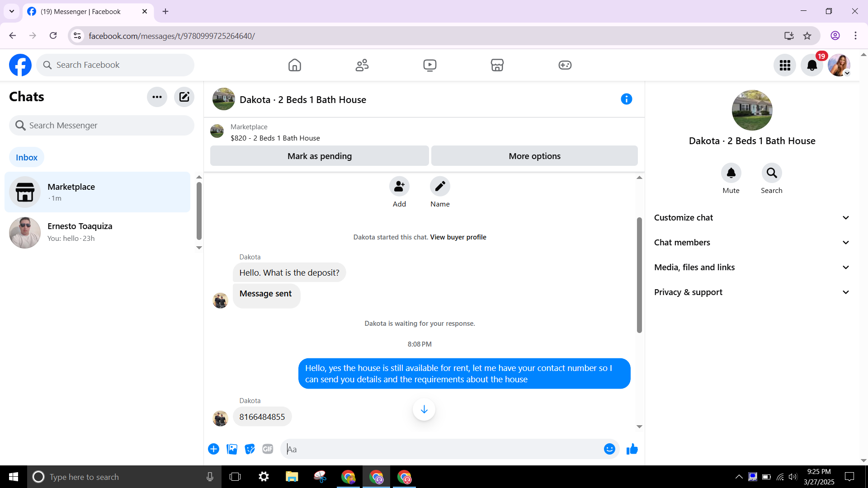868x488 pixels.
Task: Click the conversation scrollbar thumb
Action: click(639, 275)
